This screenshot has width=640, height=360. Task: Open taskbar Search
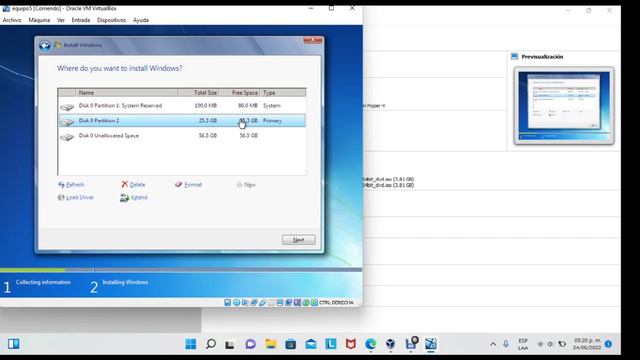(211, 344)
